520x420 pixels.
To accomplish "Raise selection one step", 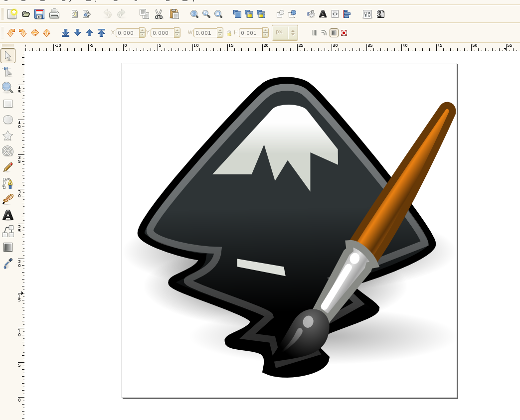I will (x=89, y=32).
